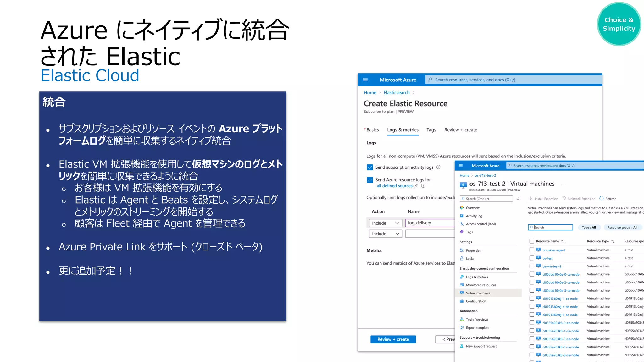Sort by Resource Type arrows

coord(613,241)
